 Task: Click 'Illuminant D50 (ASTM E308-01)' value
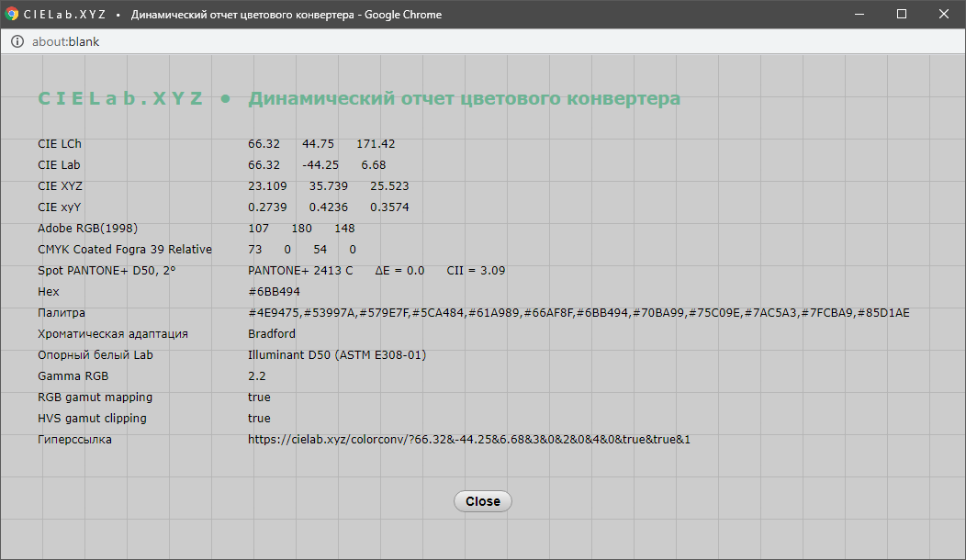pyautogui.click(x=337, y=355)
